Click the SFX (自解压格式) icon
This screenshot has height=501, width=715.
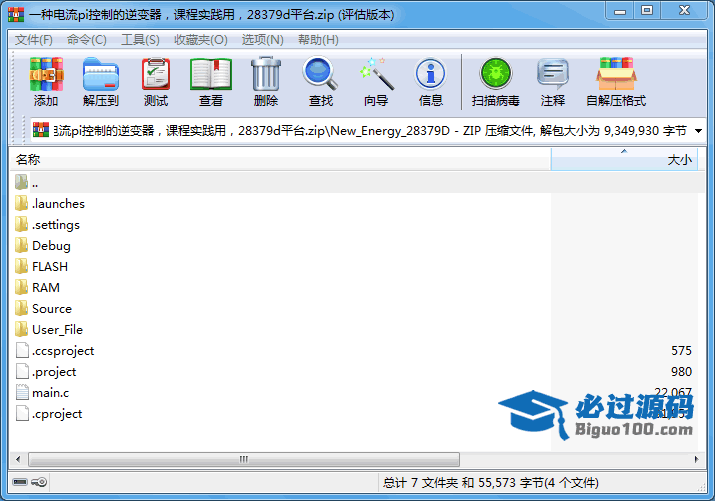click(616, 74)
